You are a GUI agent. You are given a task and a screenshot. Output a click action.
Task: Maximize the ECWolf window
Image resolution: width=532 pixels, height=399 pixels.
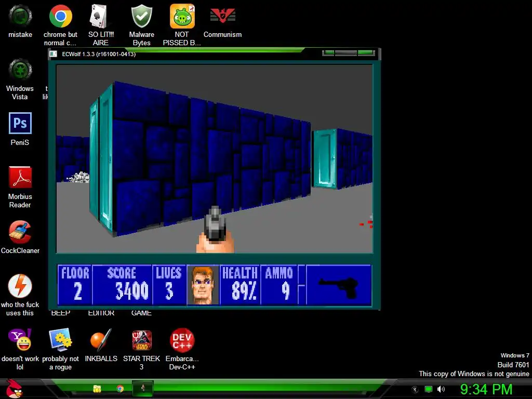(345, 52)
